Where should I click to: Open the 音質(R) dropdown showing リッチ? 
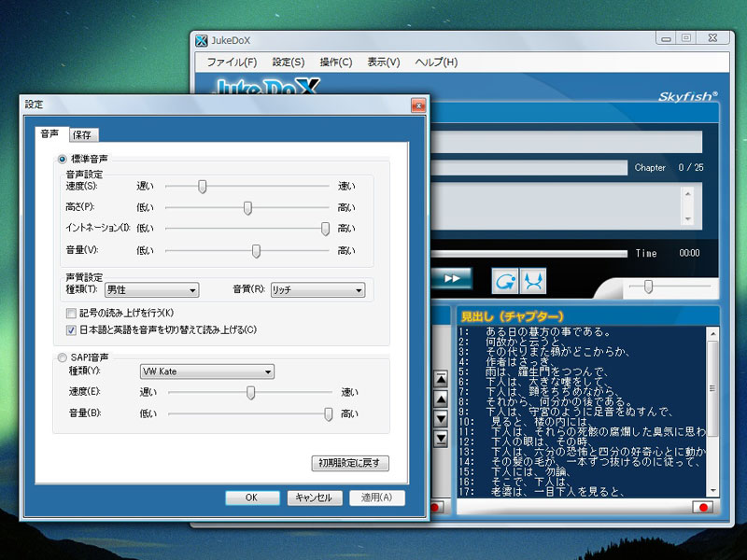(x=317, y=289)
